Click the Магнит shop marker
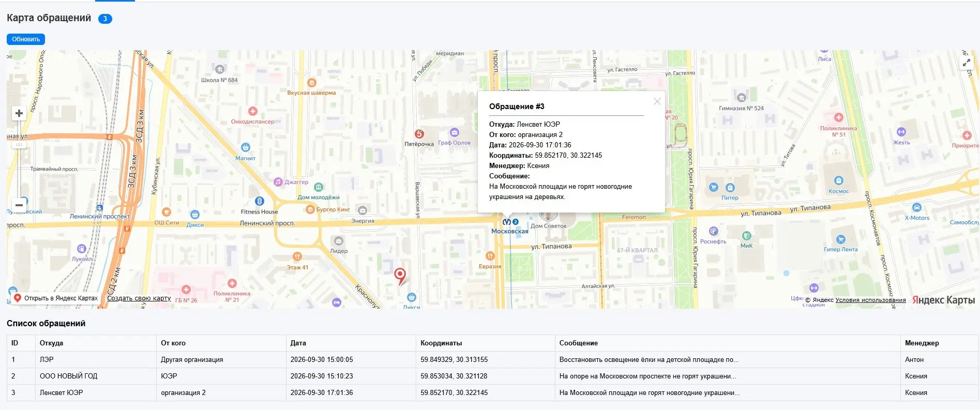The image size is (980, 410). tap(246, 148)
